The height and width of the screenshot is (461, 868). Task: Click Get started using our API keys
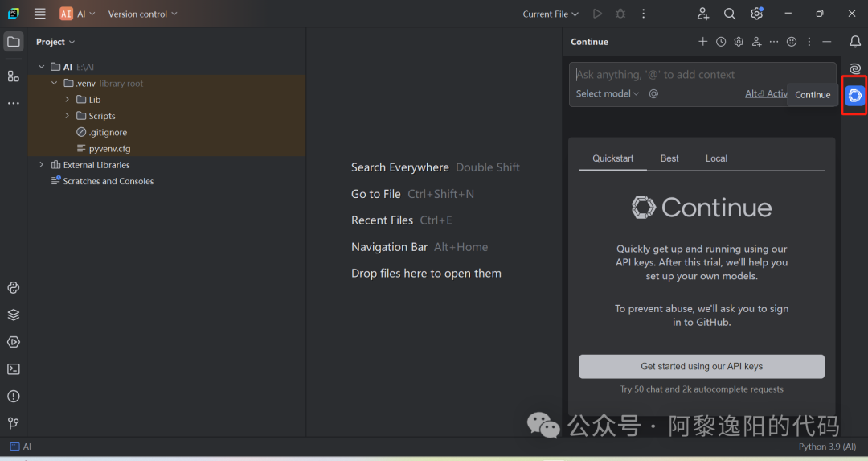coord(702,366)
